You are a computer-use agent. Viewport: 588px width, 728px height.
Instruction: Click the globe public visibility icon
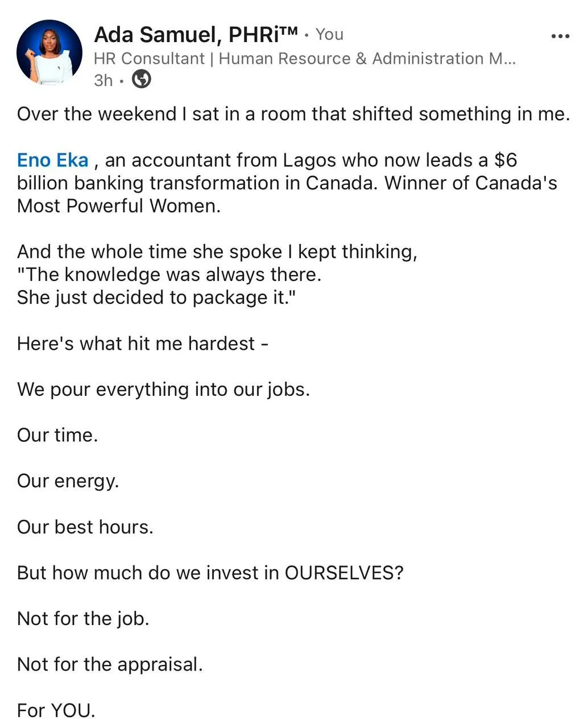tap(142, 80)
